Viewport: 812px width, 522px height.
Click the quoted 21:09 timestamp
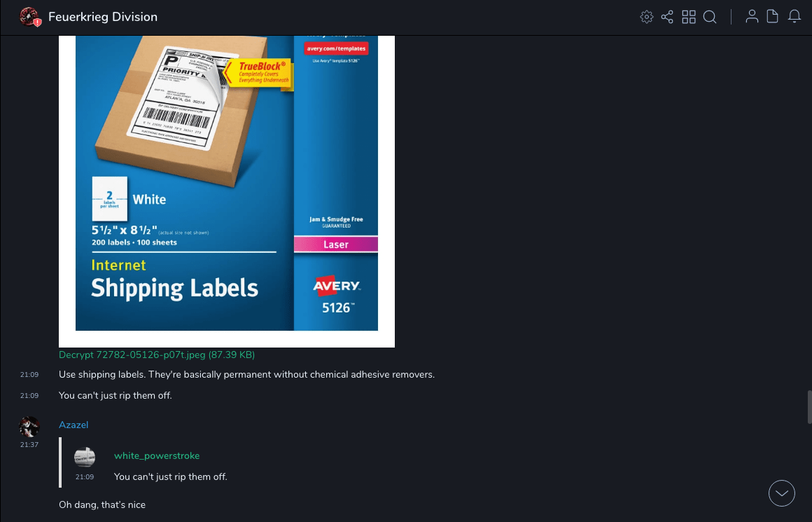click(x=85, y=476)
